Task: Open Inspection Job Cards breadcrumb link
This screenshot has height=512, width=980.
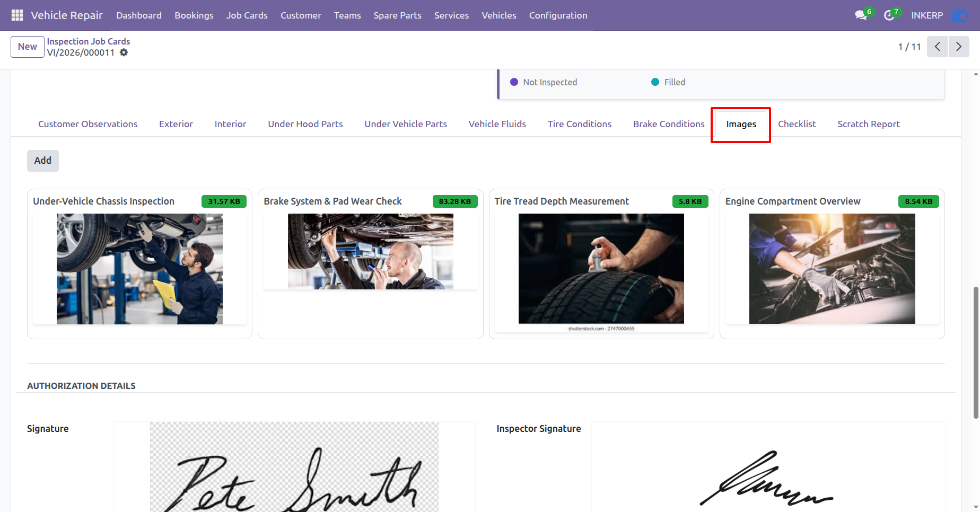Action: (89, 41)
